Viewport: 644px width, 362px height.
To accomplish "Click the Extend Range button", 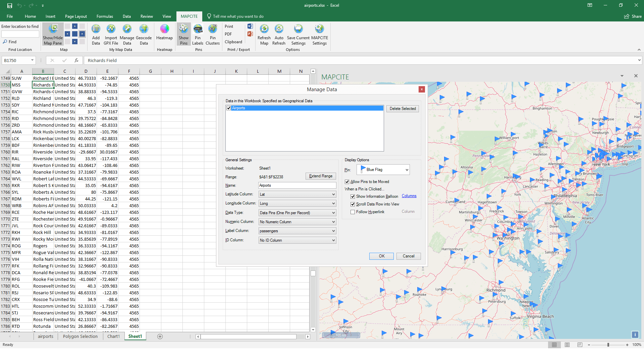I will click(x=321, y=176).
